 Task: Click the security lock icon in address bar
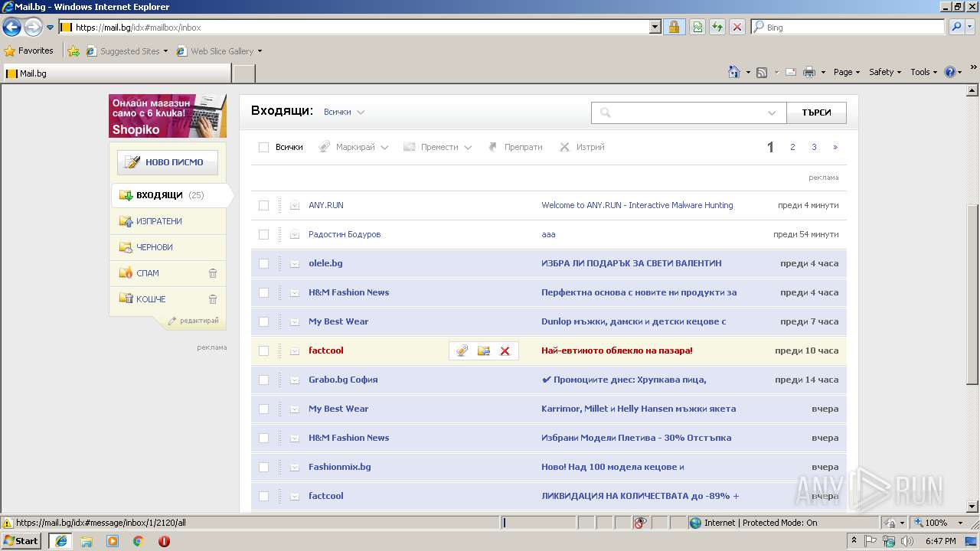coord(674,27)
